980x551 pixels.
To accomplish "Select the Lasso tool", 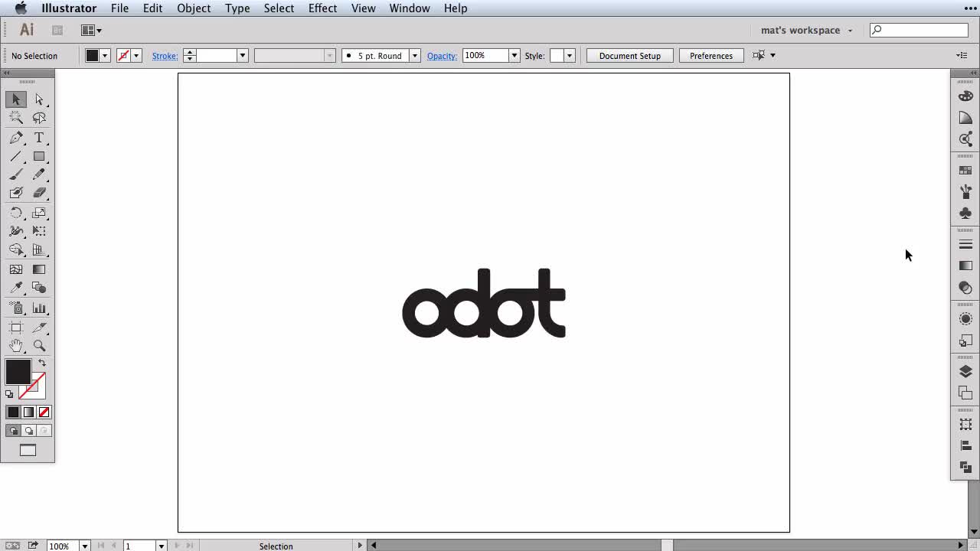I will [x=39, y=118].
